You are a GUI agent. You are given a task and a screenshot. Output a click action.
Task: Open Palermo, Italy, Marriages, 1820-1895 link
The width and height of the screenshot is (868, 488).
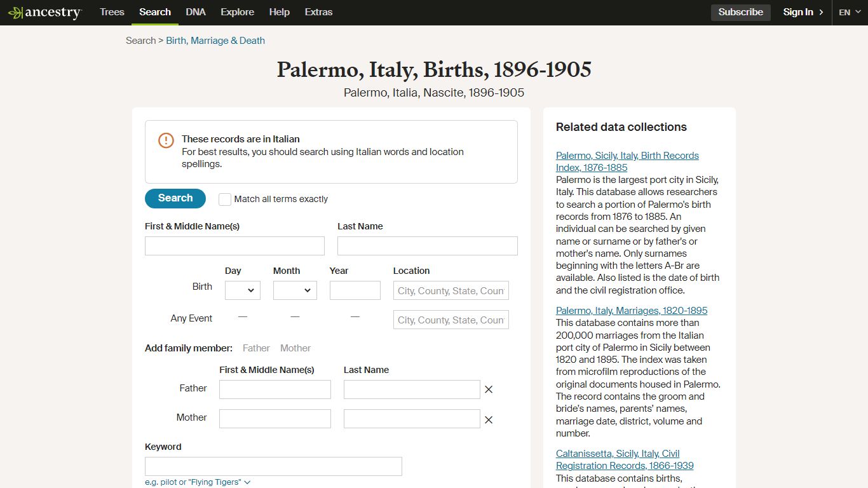tap(632, 311)
